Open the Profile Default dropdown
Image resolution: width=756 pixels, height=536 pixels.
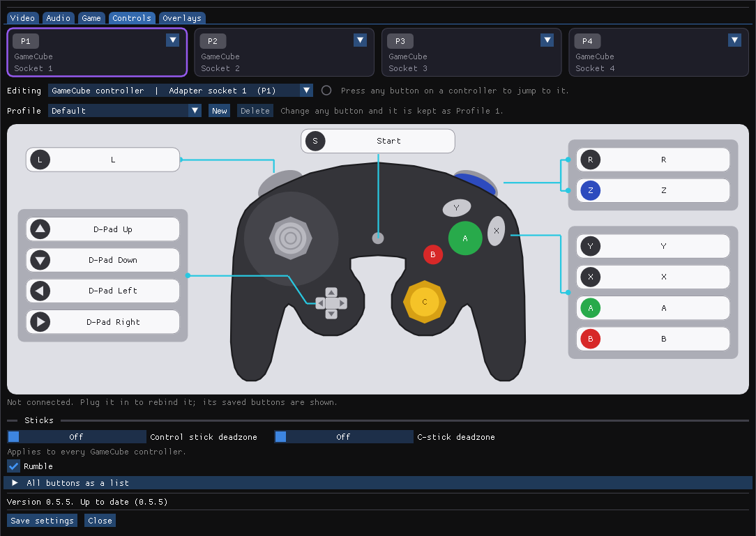pyautogui.click(x=124, y=111)
